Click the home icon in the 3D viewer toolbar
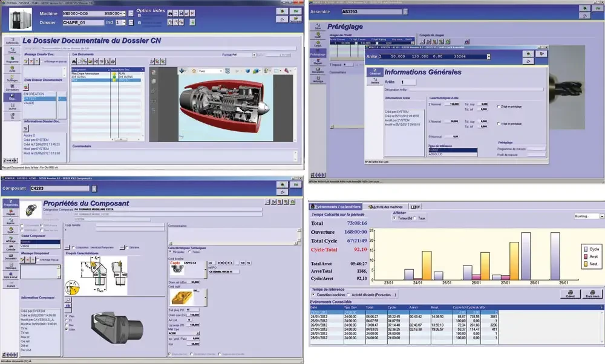 point(194,71)
